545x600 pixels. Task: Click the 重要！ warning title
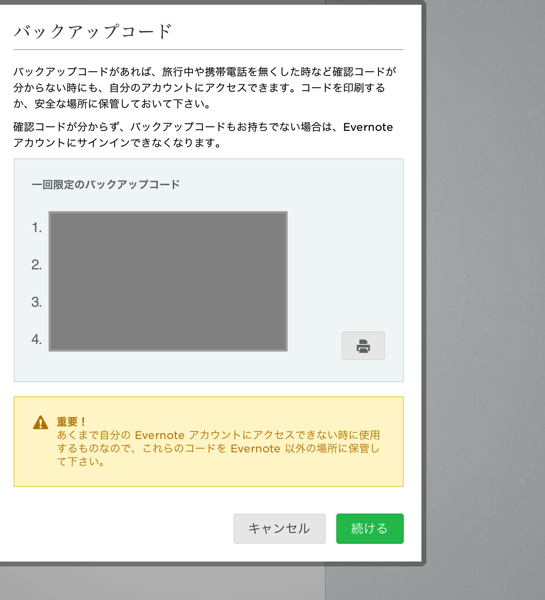click(72, 422)
